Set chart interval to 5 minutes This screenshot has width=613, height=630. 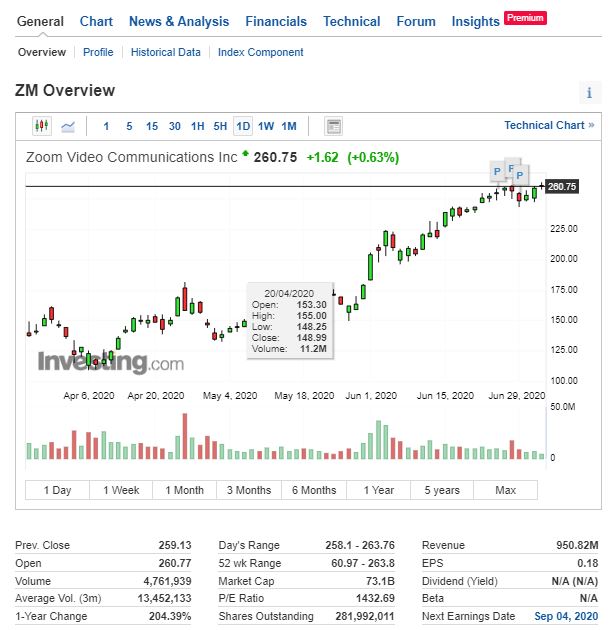click(129, 127)
